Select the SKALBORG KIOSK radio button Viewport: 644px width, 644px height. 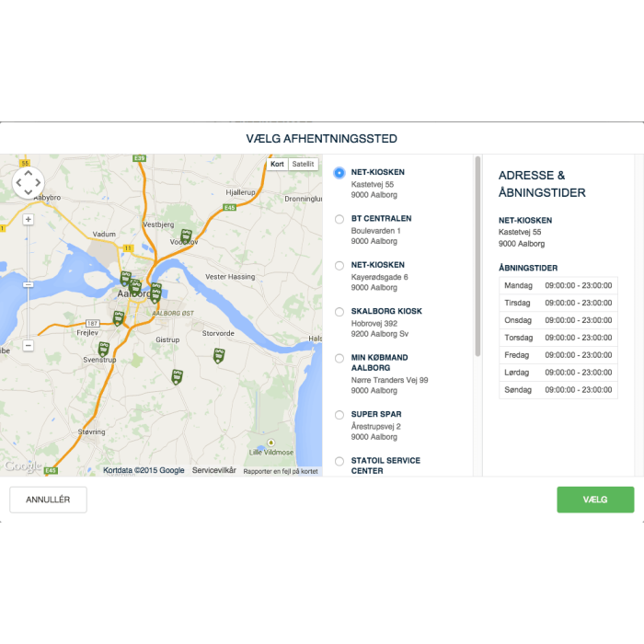click(339, 312)
